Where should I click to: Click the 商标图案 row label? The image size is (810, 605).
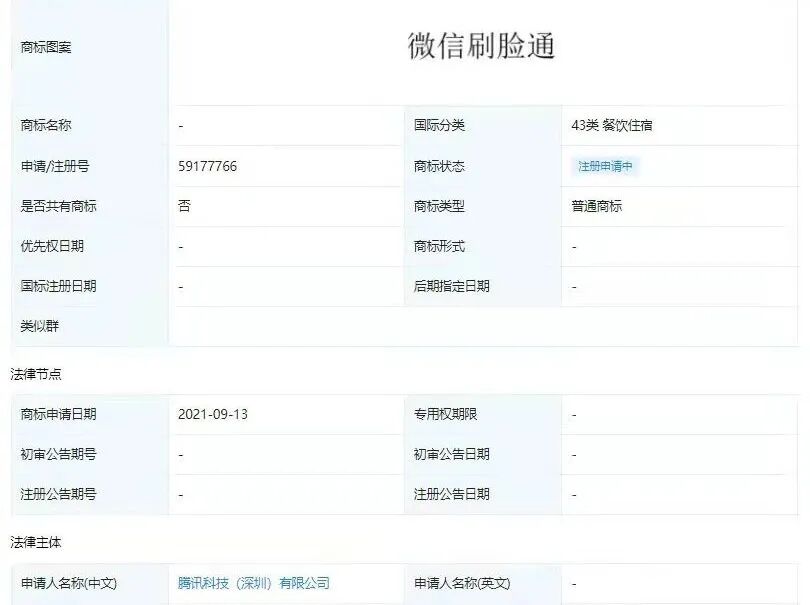(x=45, y=48)
